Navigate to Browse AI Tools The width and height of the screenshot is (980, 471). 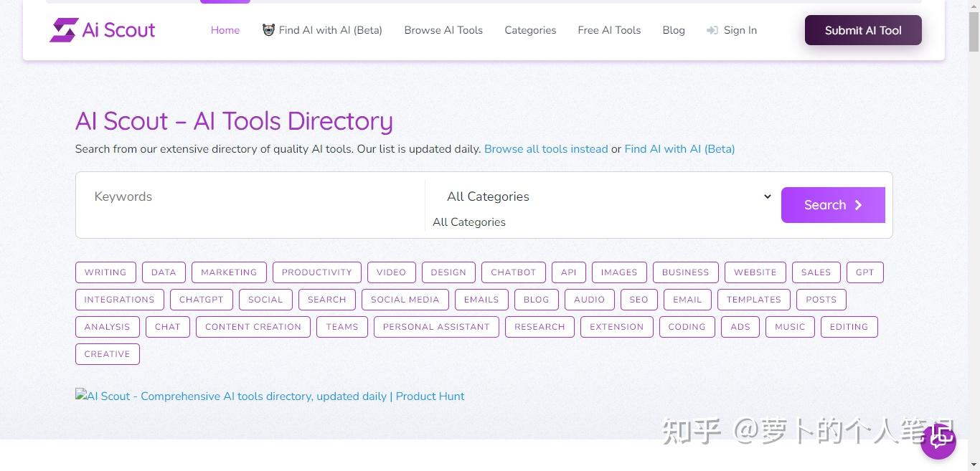point(443,30)
